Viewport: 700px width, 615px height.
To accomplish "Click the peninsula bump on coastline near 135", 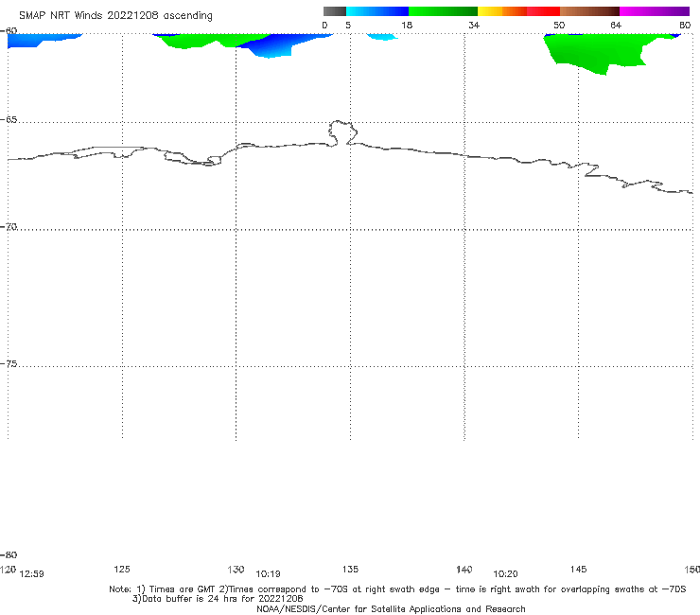I will pos(342,132).
